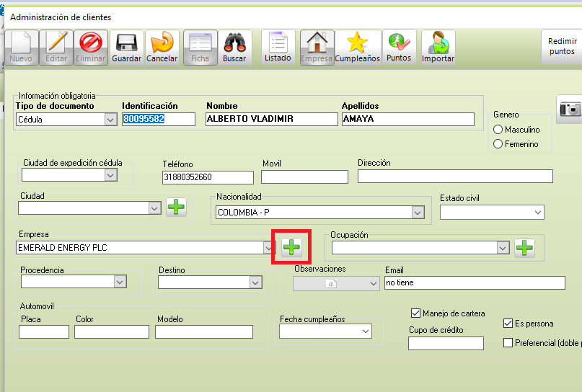Open the Nacionalidad dropdown list
The width and height of the screenshot is (582, 392).
point(417,213)
